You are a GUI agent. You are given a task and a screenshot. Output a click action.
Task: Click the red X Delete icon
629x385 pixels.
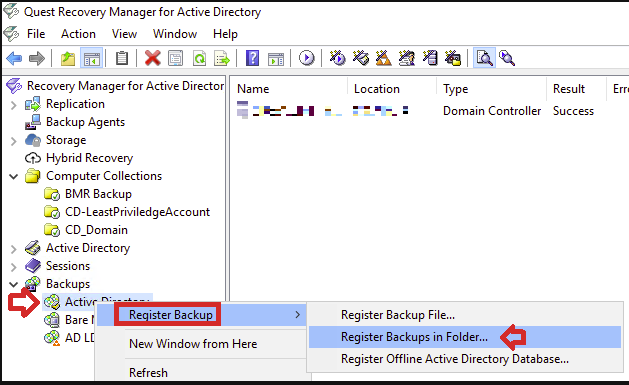coord(152,59)
